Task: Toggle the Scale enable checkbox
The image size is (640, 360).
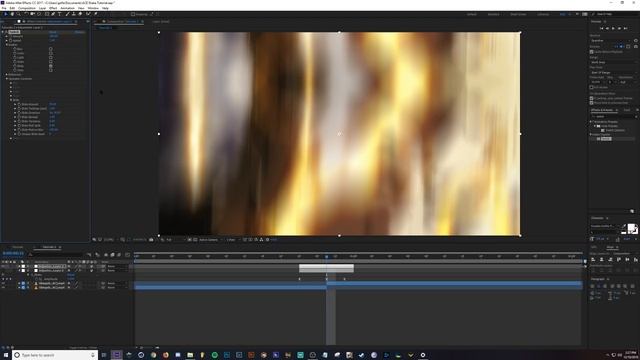Action: coord(51,62)
